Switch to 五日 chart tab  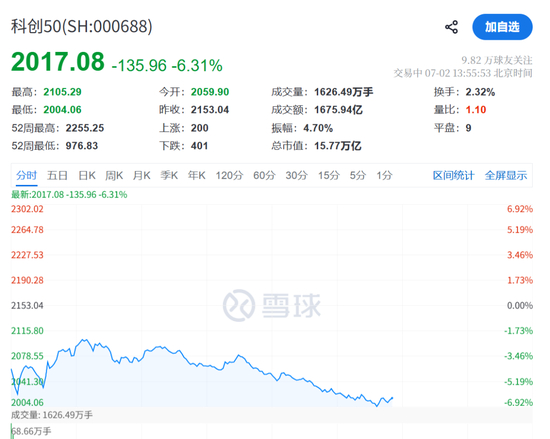57,175
